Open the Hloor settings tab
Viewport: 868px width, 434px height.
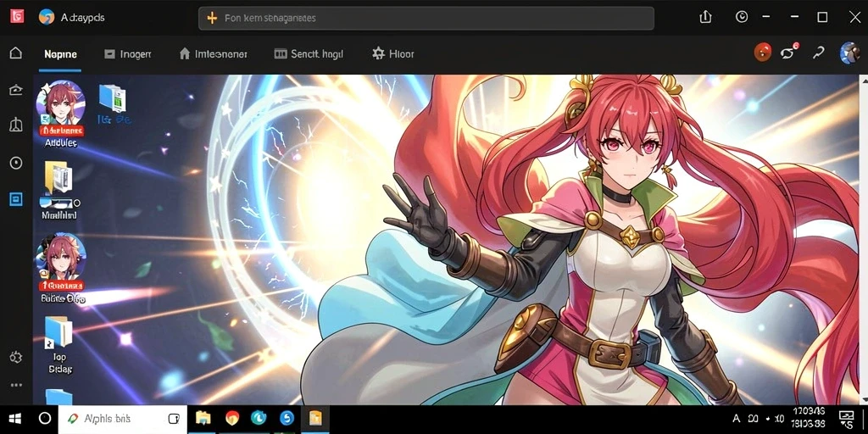tap(393, 54)
